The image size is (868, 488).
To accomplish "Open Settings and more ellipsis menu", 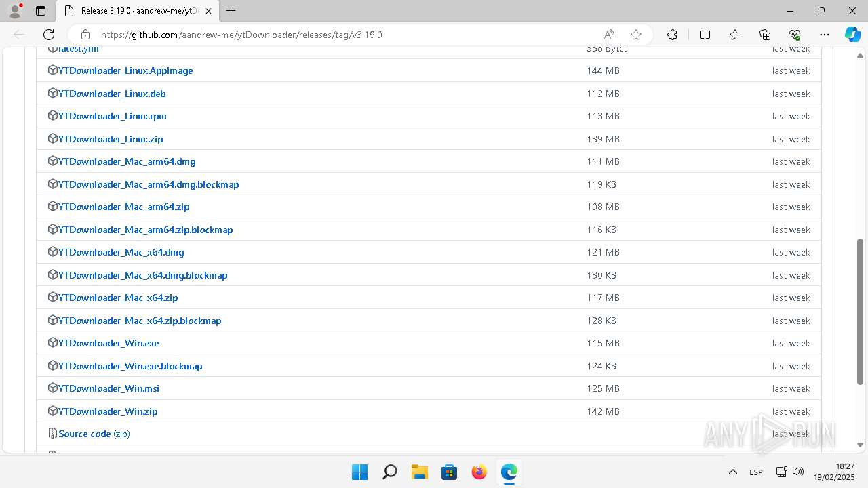I will [825, 35].
